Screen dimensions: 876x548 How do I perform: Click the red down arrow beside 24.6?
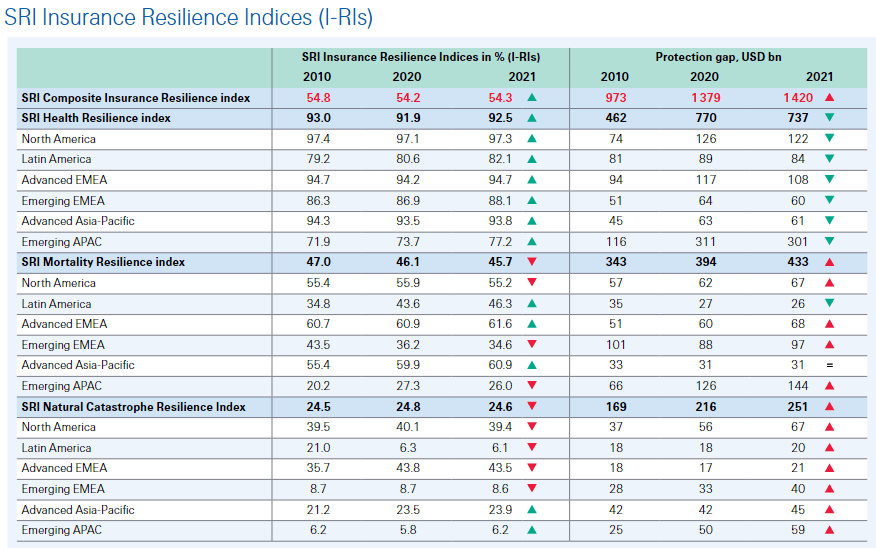click(x=532, y=407)
